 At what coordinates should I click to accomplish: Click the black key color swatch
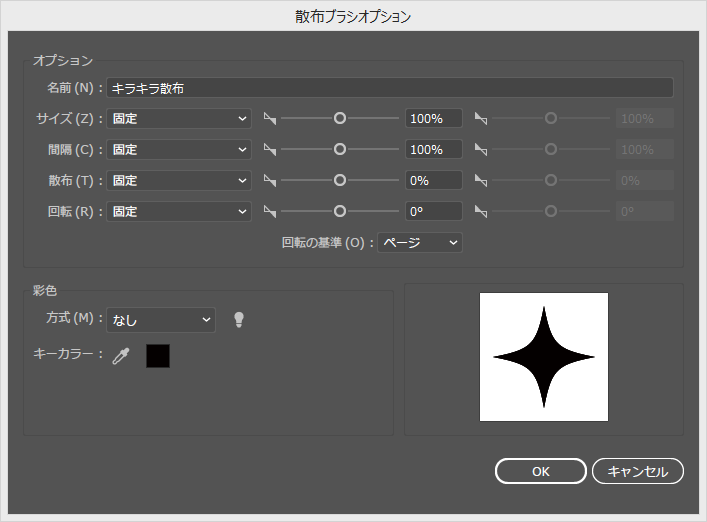click(158, 356)
